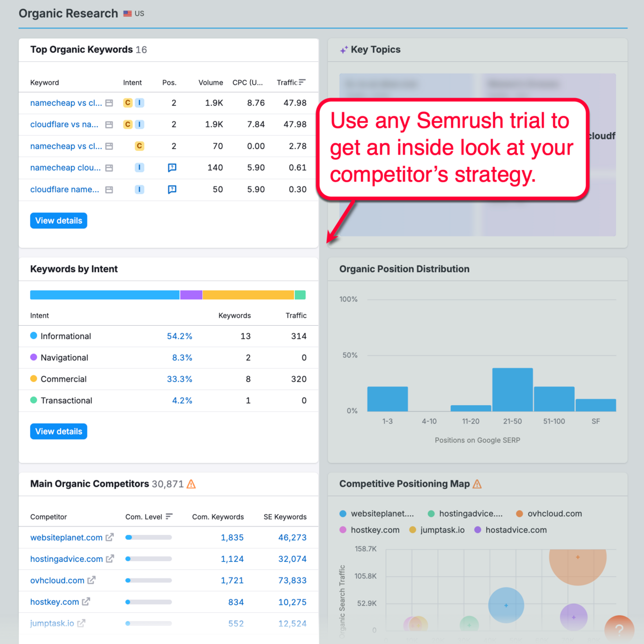644x644 pixels.
Task: Open the Com. Level sort control
Action: pos(170,517)
